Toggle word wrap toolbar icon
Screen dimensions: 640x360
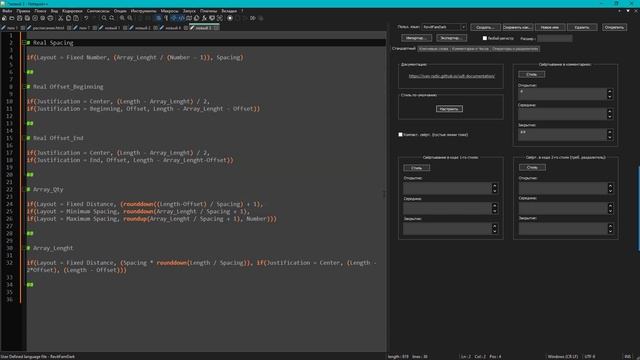(x=158, y=18)
